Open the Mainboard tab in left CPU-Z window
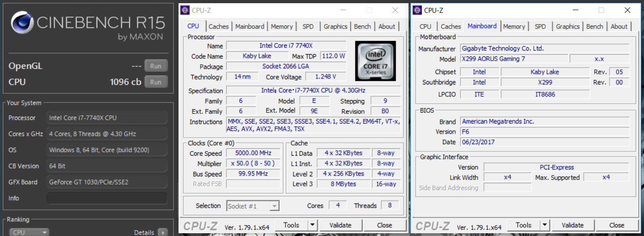 (250, 27)
